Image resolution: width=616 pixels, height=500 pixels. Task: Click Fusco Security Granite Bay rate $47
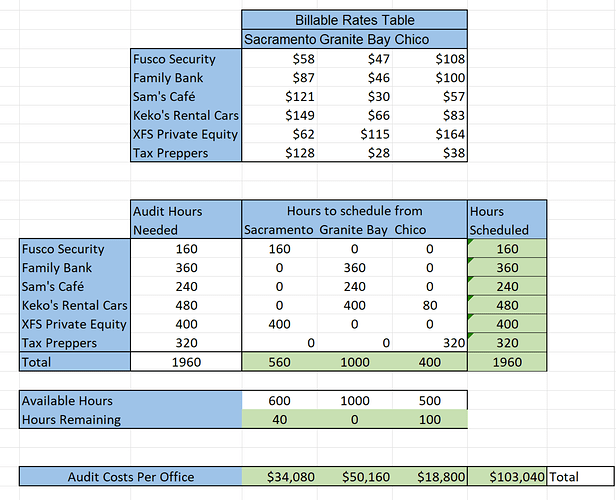click(355, 59)
